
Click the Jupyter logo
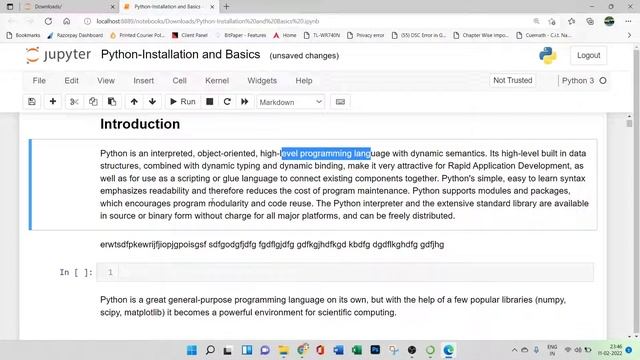tap(58, 55)
